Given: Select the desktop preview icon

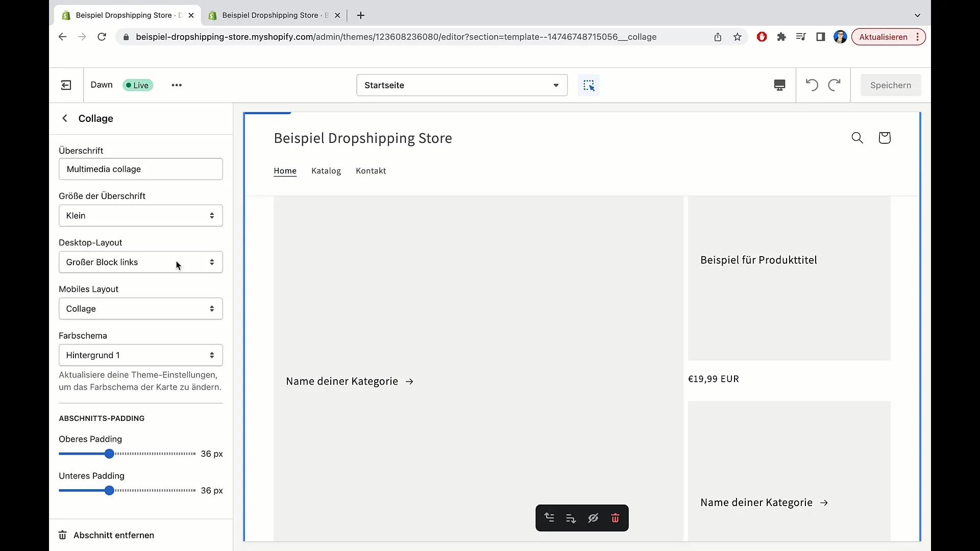Looking at the screenshot, I should [x=779, y=85].
